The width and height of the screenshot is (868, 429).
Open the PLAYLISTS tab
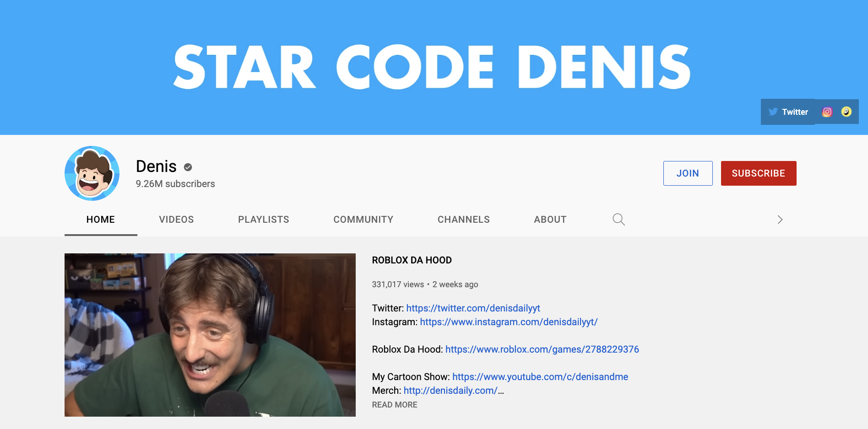pos(263,220)
